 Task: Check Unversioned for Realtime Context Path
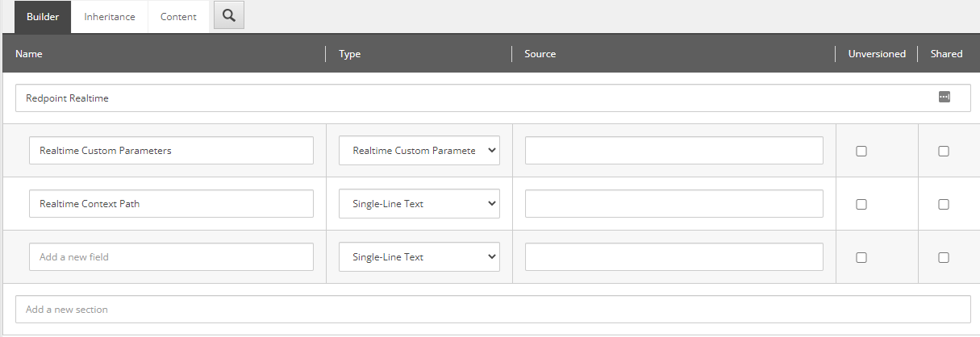(x=861, y=204)
